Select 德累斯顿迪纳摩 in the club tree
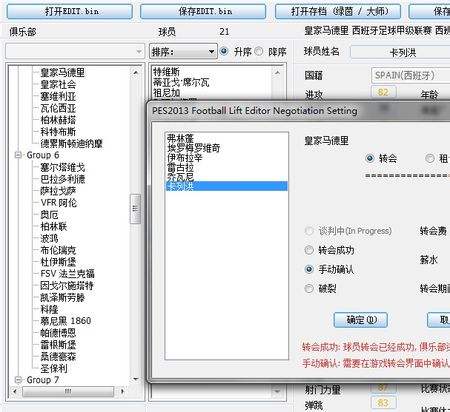The height and width of the screenshot is (412, 450). pyautogui.click(x=71, y=144)
